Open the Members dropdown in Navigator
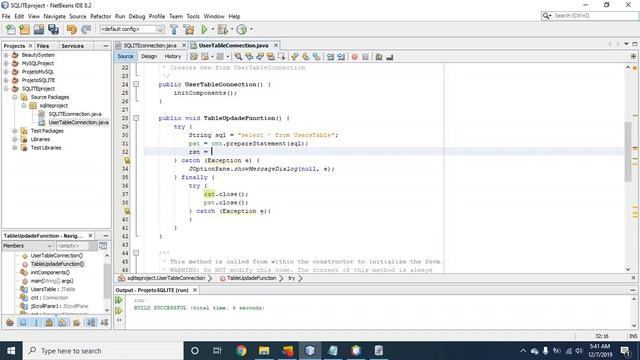Image resolution: width=640 pixels, height=360 pixels. tap(28, 246)
